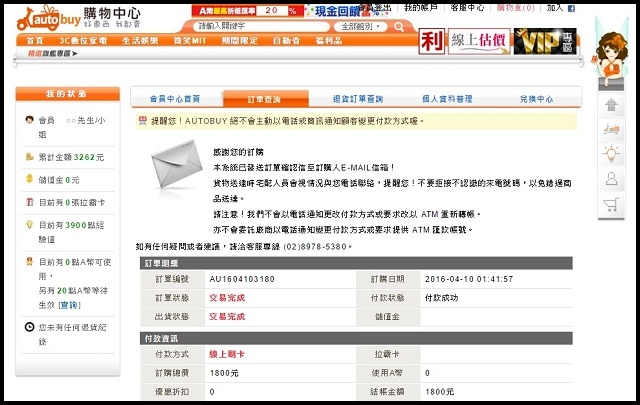The height and width of the screenshot is (405, 640).
Task: Open the 兌換中心 tab
Action: pyautogui.click(x=536, y=99)
